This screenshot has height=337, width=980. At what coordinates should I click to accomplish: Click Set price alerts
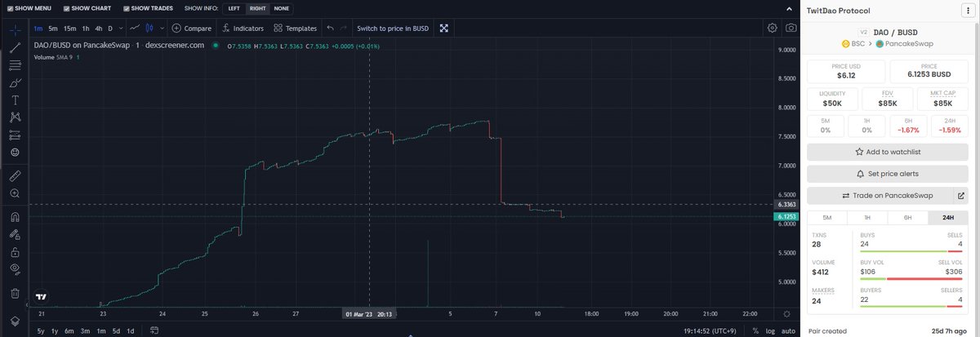[x=888, y=174]
